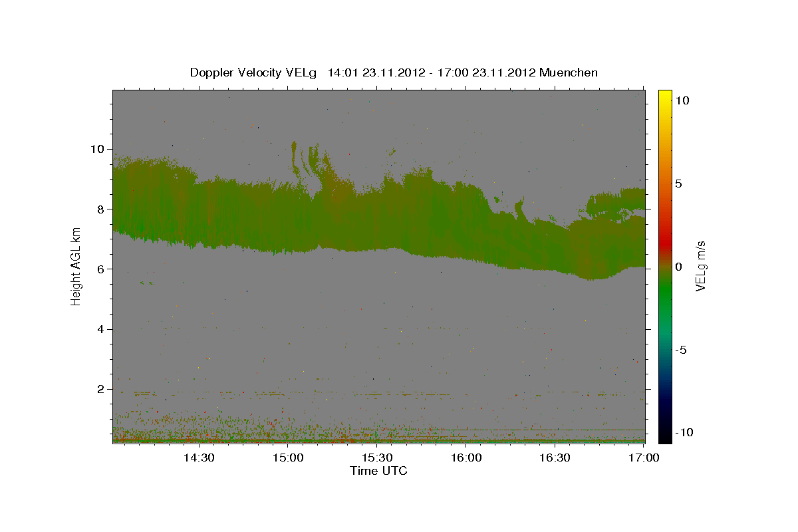Click the 17:00 time tick label
Screen dimensions: 798x532
644,458
